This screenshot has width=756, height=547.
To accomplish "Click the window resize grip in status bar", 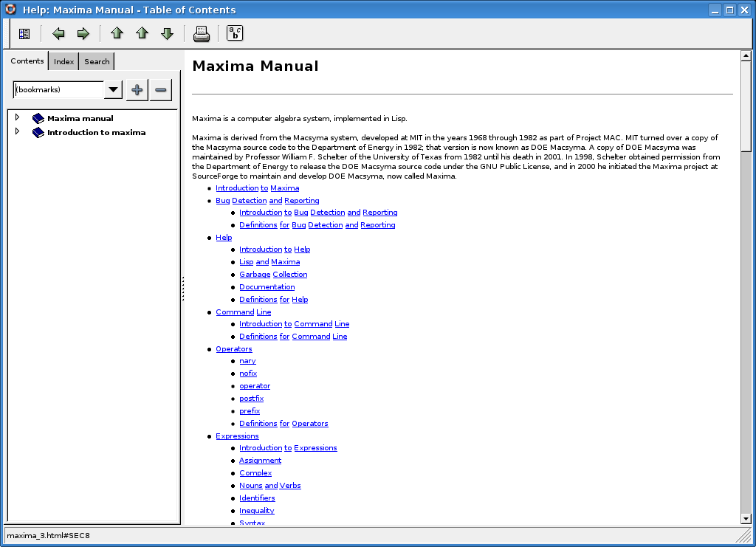I will tap(744, 536).
